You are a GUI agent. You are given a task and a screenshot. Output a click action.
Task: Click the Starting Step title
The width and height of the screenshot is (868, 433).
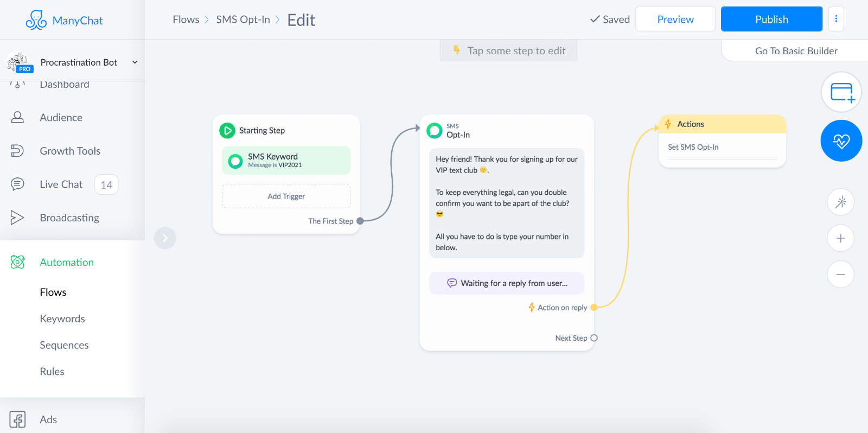[x=262, y=131]
